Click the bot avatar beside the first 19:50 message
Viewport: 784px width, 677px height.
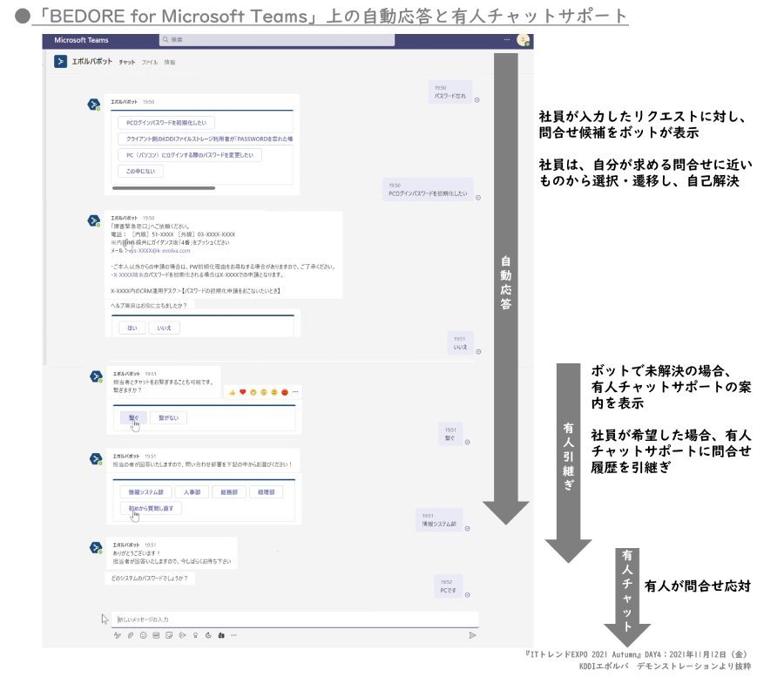93,105
